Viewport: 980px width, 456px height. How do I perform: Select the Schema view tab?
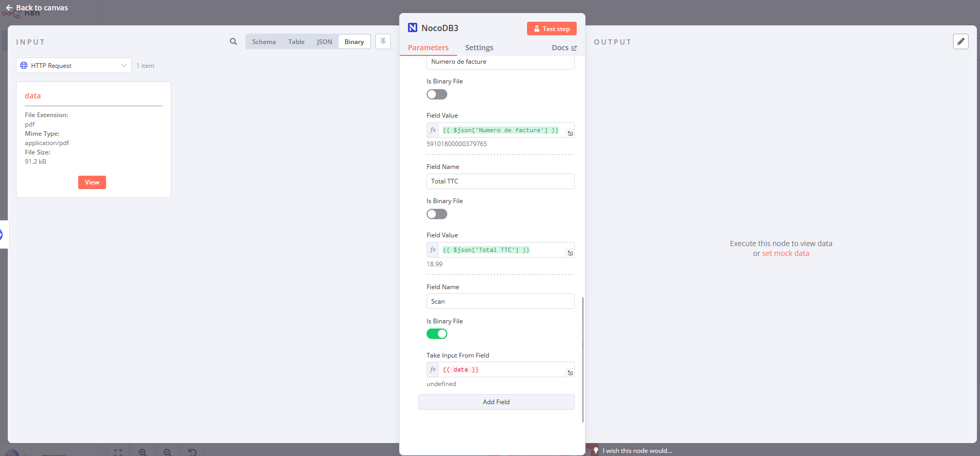point(264,42)
